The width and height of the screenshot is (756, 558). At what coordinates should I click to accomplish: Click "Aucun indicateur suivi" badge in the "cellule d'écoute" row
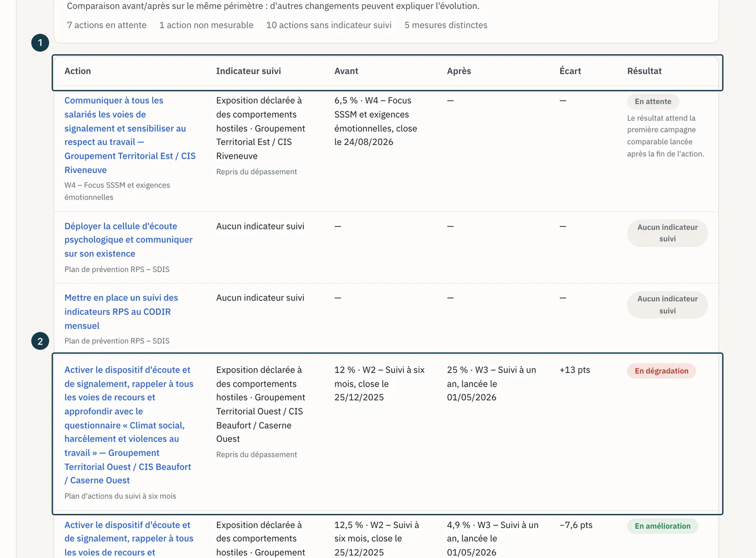(x=667, y=233)
